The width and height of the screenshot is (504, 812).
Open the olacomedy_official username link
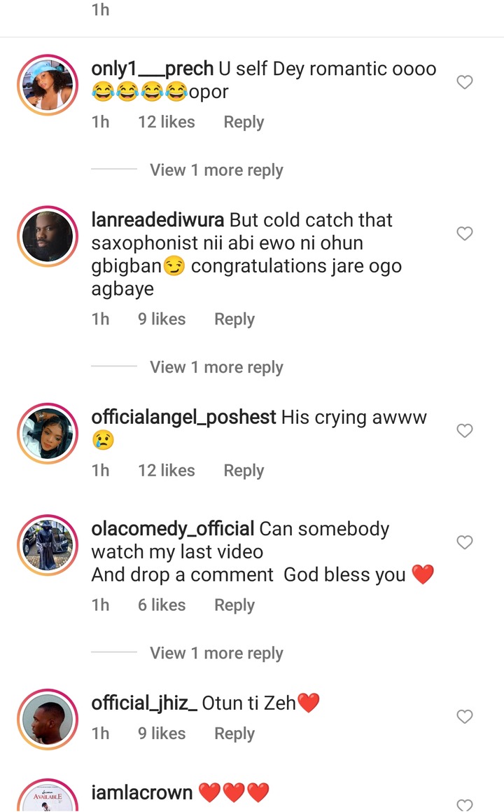[x=172, y=529]
